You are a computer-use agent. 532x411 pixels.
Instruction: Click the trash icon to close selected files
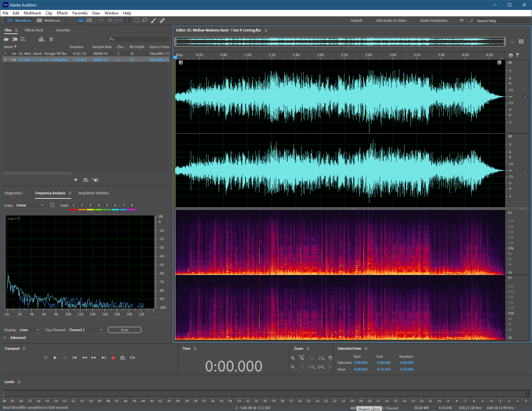point(51,39)
